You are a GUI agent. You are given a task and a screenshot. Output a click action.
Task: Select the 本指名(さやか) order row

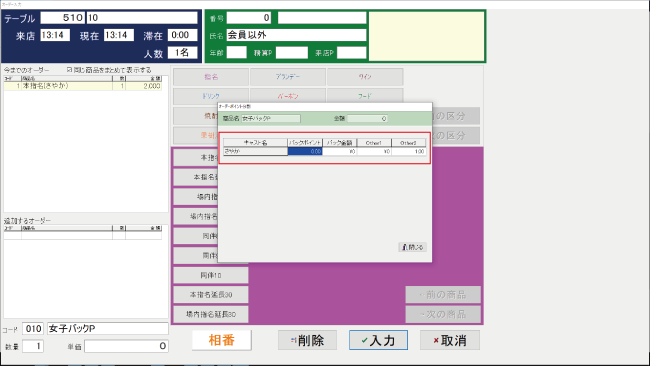pos(82,86)
